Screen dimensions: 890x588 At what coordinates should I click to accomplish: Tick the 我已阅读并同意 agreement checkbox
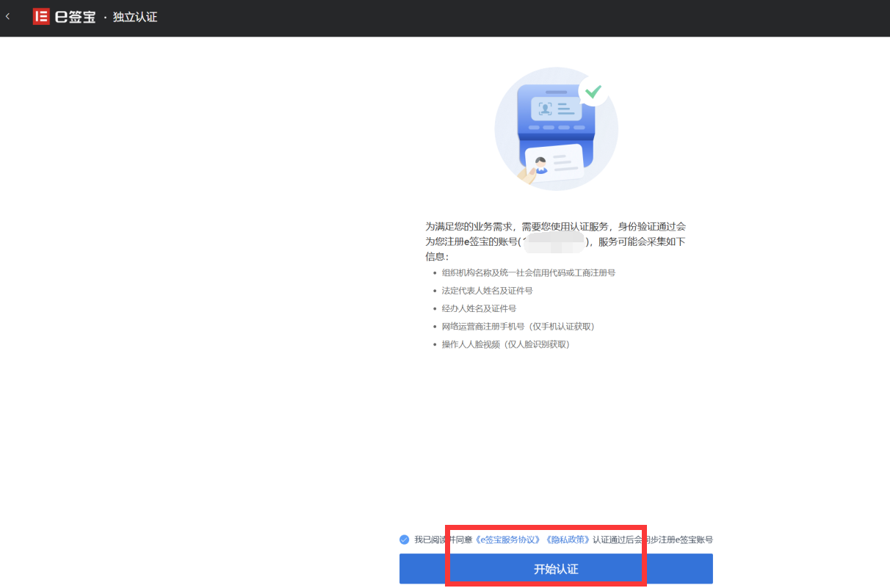point(404,540)
